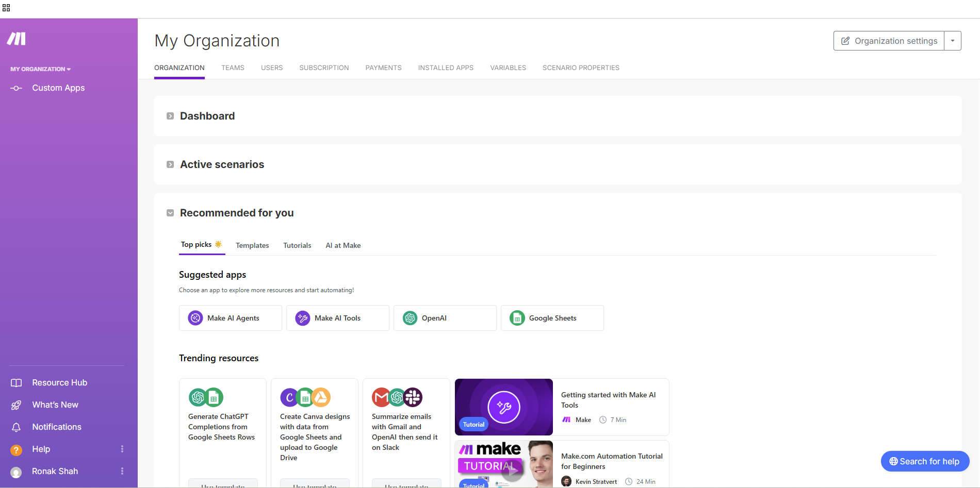
Task: Expand the Active scenarios section
Action: 170,164
